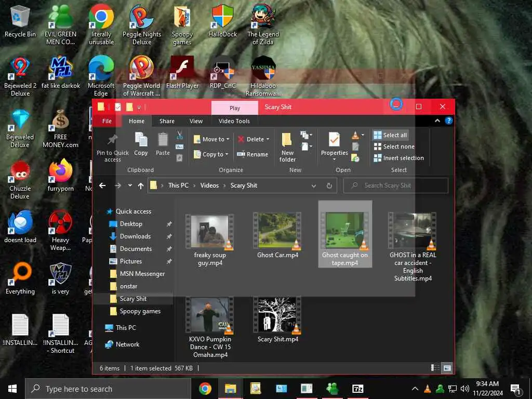
Task: Launch The Legend of Zilda shortcut
Action: (x=263, y=25)
